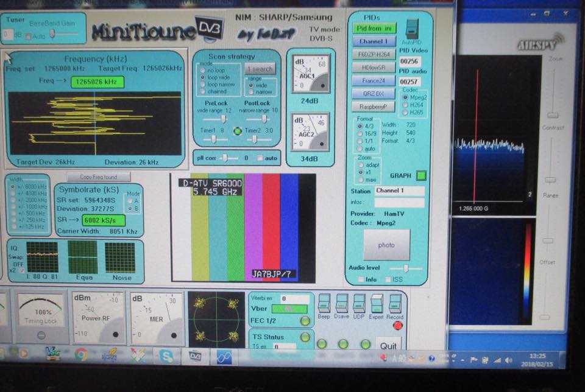Adjust the Audio level slider
This screenshot has height=392, width=585.
click(406, 268)
